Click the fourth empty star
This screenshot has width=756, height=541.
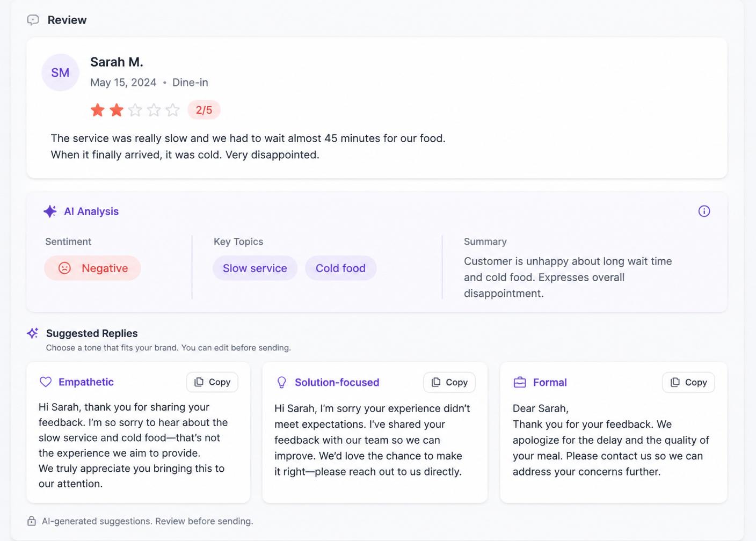[x=154, y=110]
